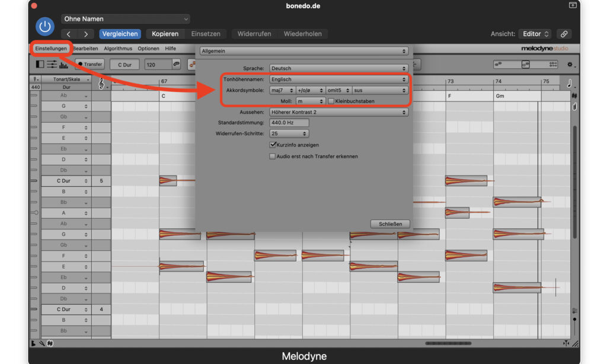Uncheck the Kurzinfo anzeigen checkbox

coord(273,145)
